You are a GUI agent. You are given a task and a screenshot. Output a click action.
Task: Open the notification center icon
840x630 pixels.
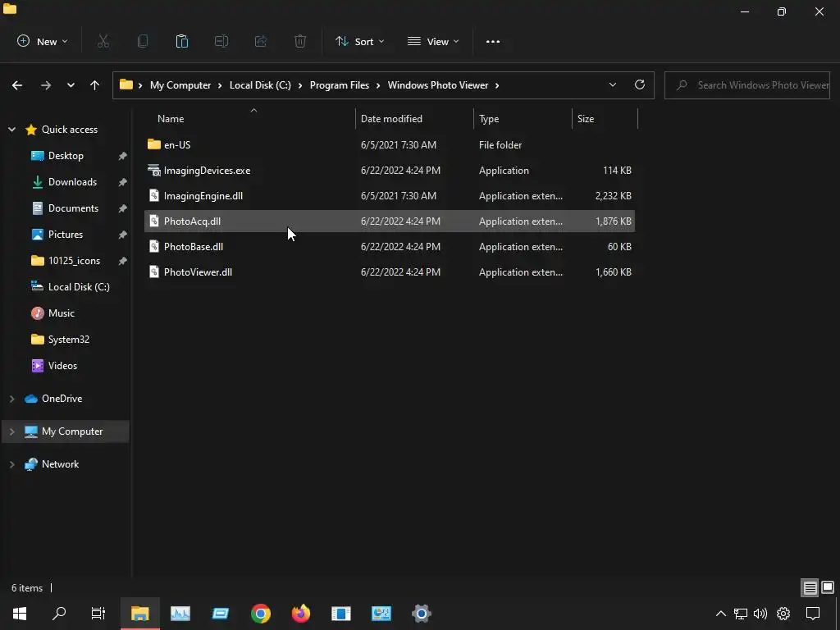(813, 614)
